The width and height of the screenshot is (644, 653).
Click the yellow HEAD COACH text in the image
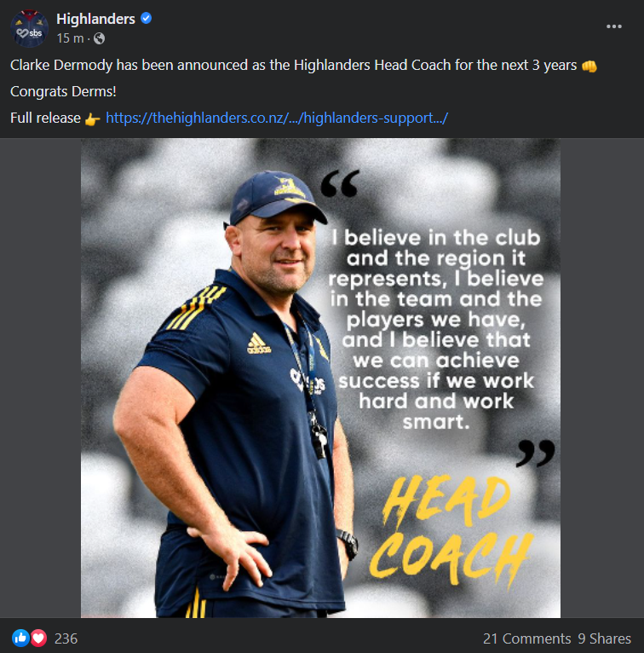[451, 533]
